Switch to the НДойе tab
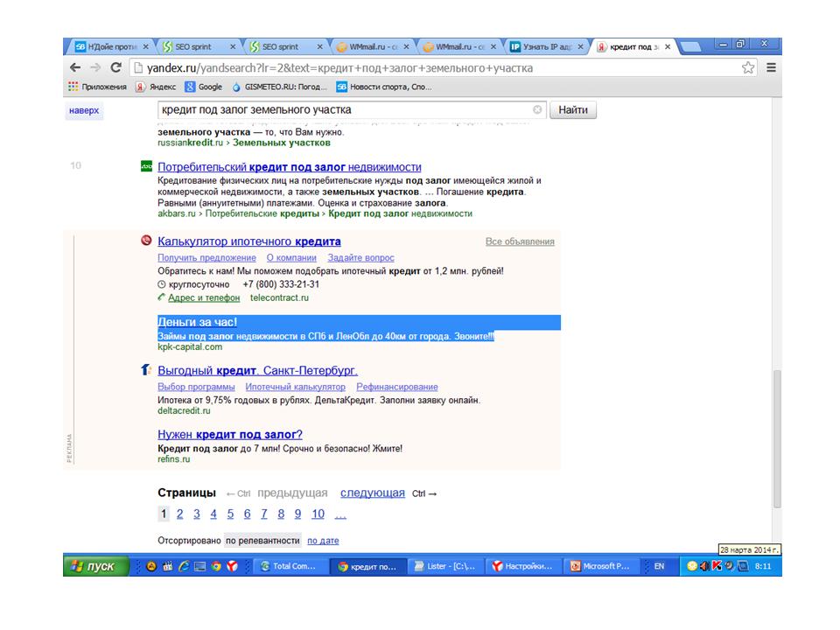 tap(111, 46)
